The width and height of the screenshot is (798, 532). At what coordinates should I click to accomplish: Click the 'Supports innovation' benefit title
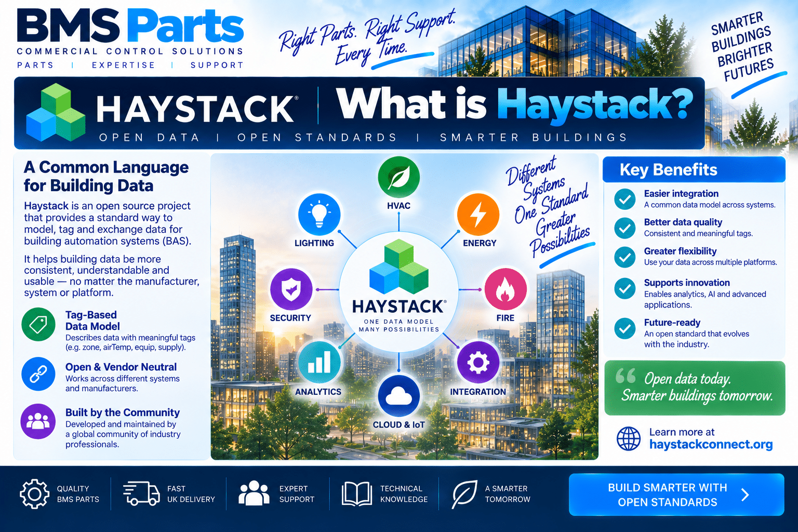pos(687,283)
